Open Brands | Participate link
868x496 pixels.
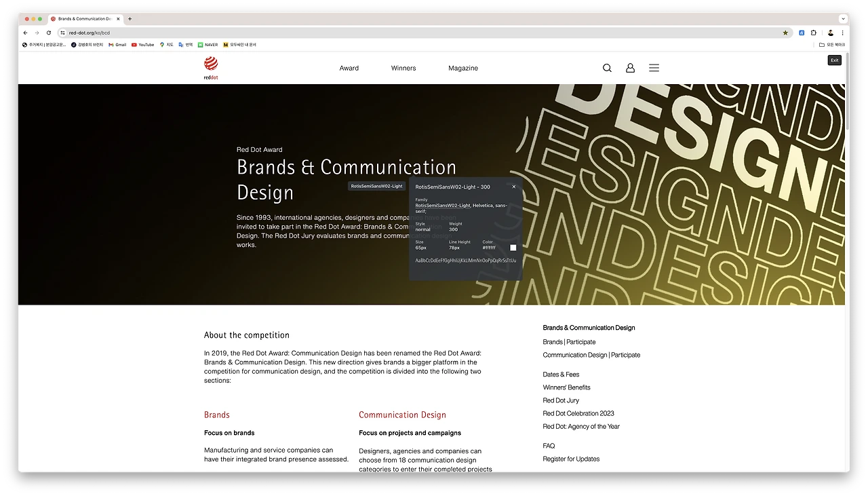pos(569,342)
